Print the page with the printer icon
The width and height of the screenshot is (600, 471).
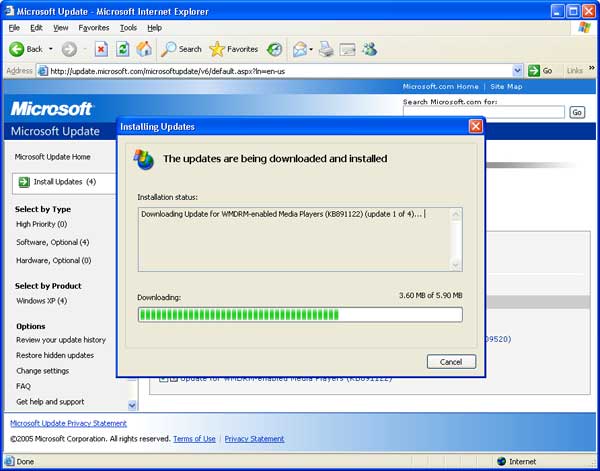(326, 49)
